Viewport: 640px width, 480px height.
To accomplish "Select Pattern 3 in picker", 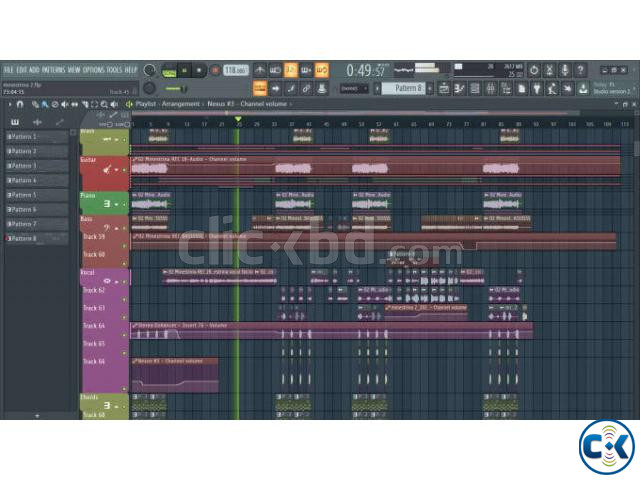I will pos(37,166).
